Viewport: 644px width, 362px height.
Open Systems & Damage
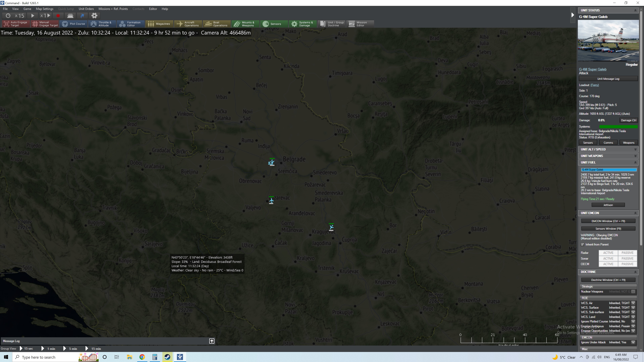(303, 24)
